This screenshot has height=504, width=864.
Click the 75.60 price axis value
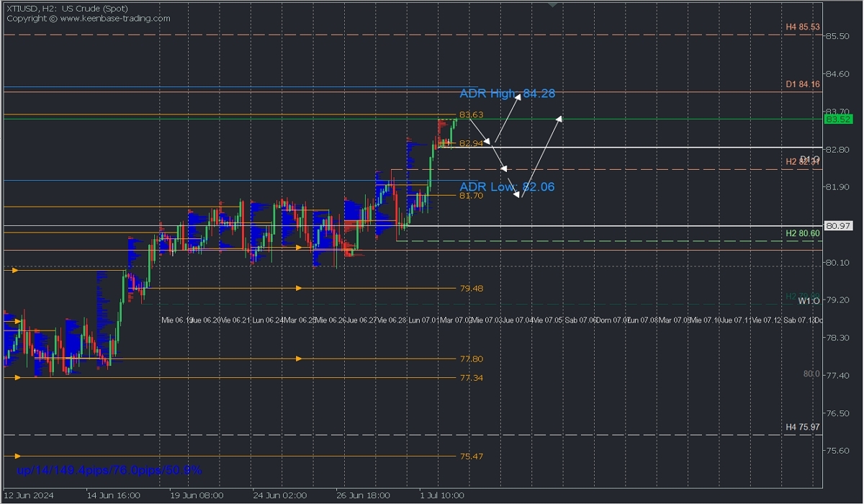pyautogui.click(x=839, y=451)
